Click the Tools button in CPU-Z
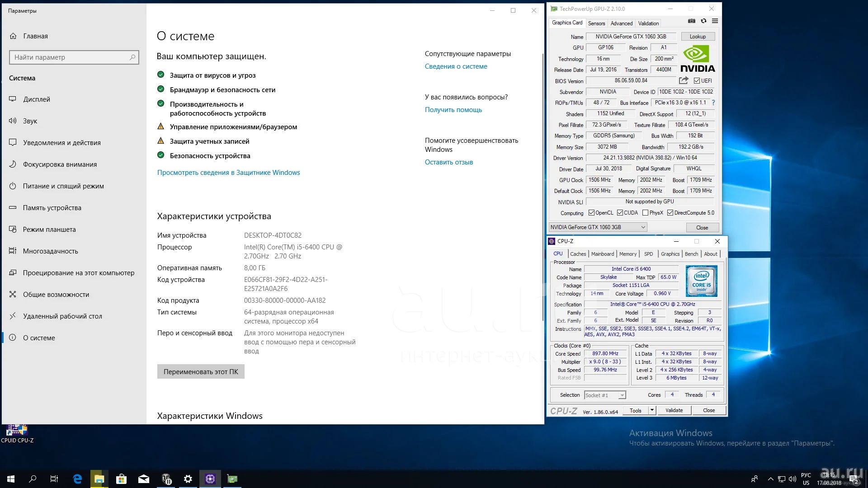868x488 pixels. tap(635, 410)
